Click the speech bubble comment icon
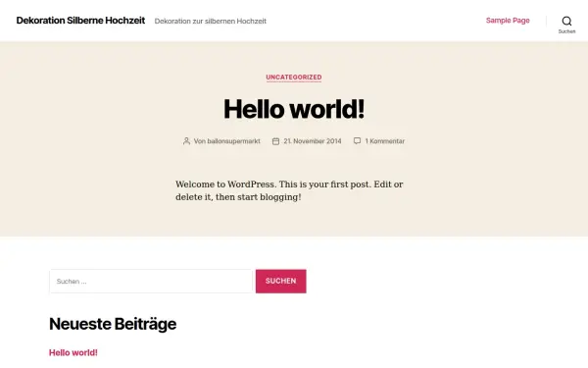 357,140
